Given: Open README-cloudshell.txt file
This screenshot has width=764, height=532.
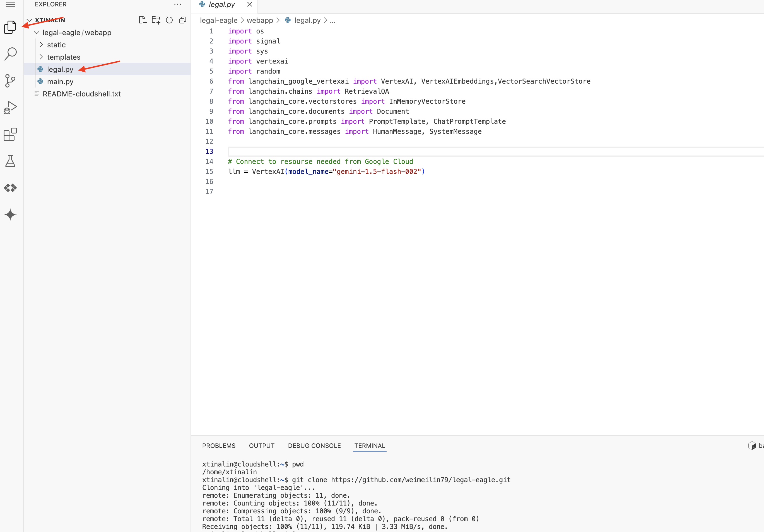Looking at the screenshot, I should [x=81, y=94].
